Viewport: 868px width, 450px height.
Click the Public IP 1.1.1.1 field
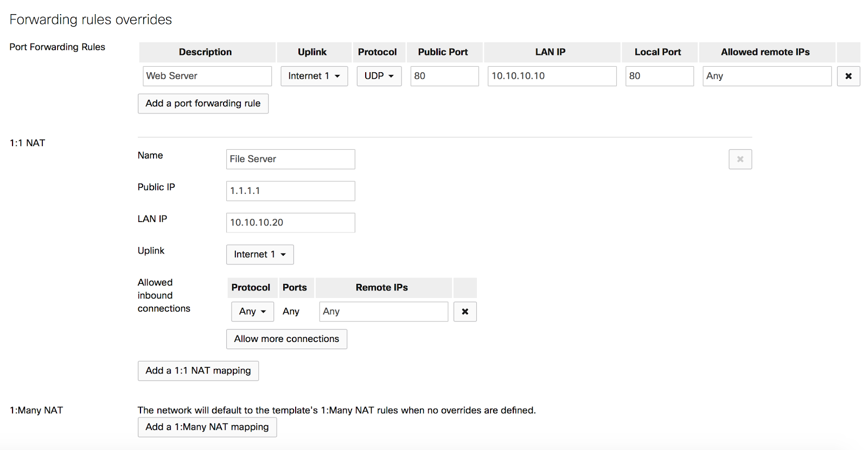290,191
